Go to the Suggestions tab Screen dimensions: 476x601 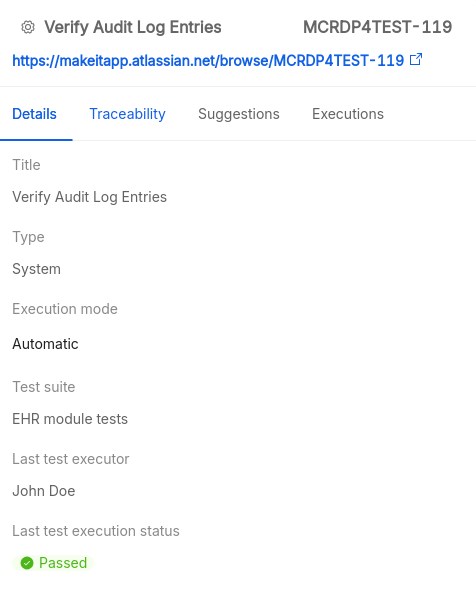click(x=239, y=114)
